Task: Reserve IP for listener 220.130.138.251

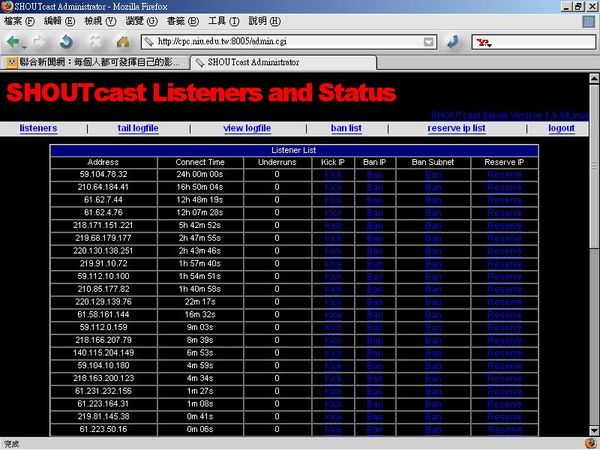Action: 504,251
